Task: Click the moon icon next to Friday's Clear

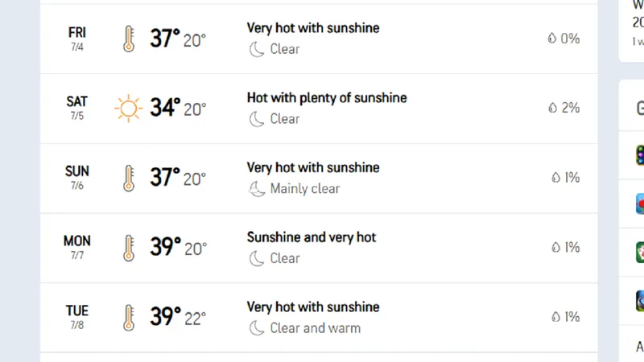Action: coord(257,50)
